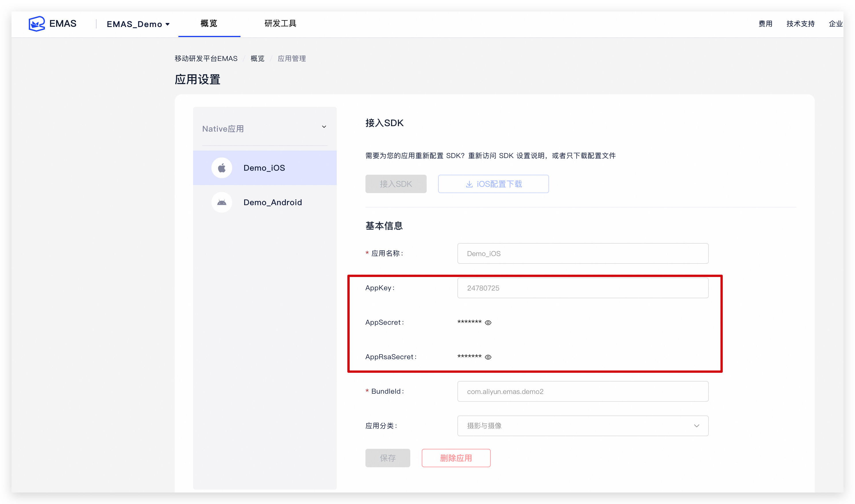The height and width of the screenshot is (504, 855).
Task: Click the 保存 button
Action: tap(388, 458)
